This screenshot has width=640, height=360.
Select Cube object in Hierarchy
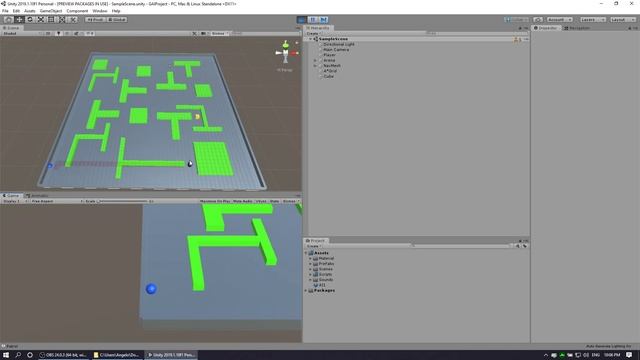coord(329,76)
